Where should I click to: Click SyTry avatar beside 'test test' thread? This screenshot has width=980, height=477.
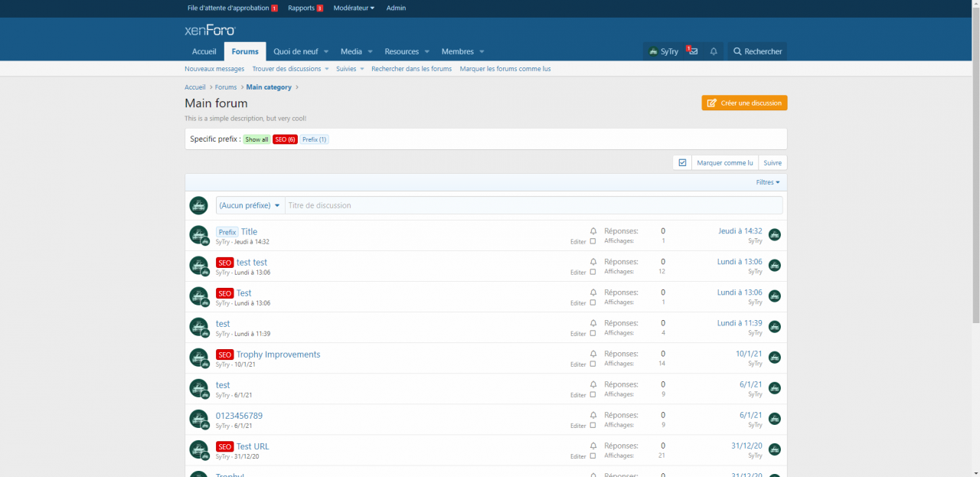coord(198,266)
